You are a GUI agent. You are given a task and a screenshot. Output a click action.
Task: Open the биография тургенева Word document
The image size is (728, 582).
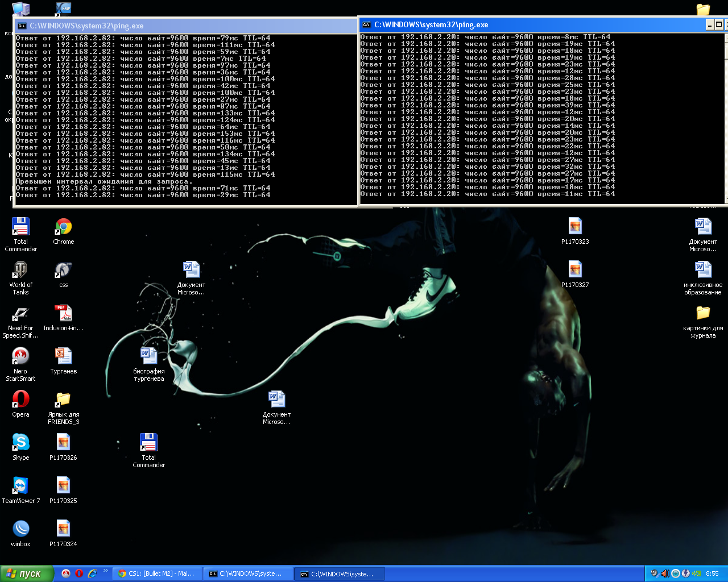coord(148,357)
